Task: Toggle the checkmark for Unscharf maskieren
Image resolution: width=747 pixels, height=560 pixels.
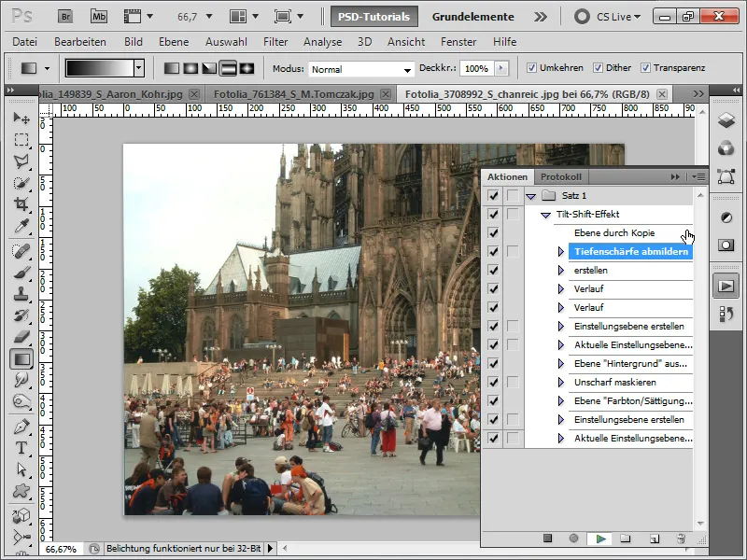Action: click(494, 383)
